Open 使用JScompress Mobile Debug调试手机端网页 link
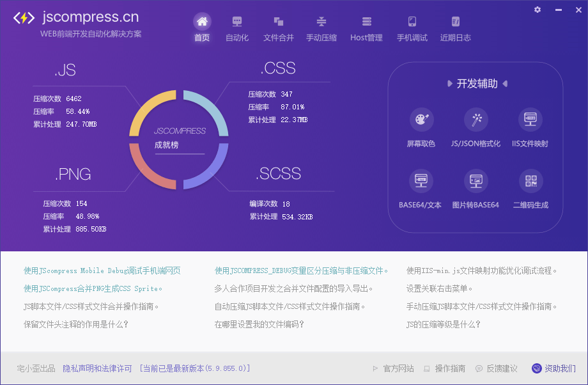The width and height of the screenshot is (588, 385). (102, 271)
